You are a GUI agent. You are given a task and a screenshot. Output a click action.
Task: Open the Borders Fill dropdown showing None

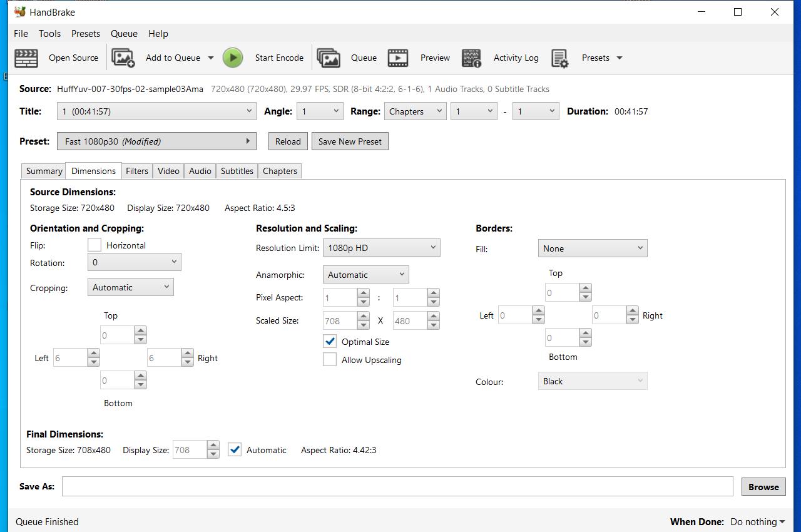(593, 248)
